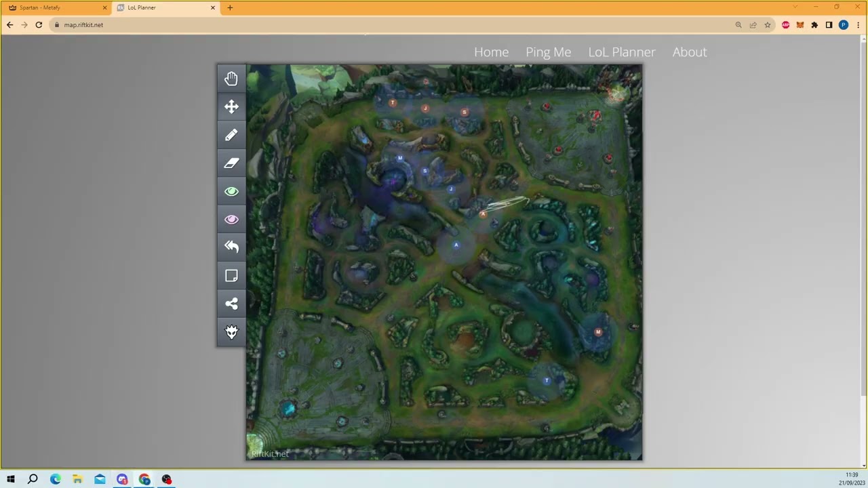Go to the Ping Me page
The height and width of the screenshot is (488, 868).
[548, 52]
